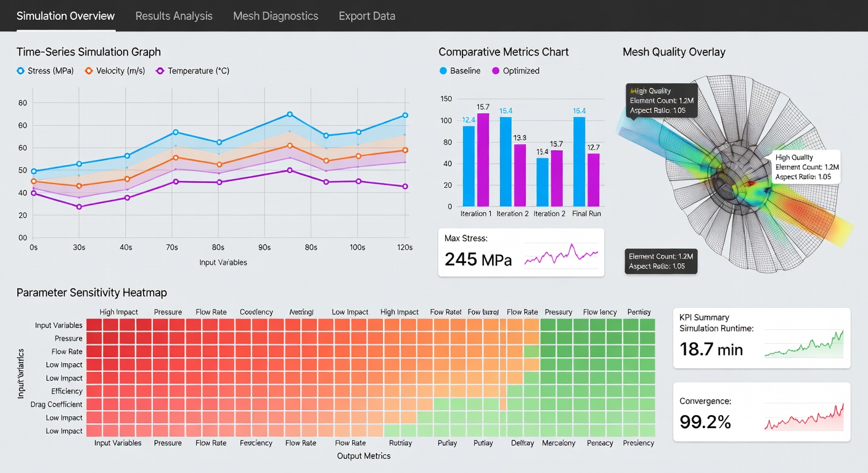Click the 13.3 bar value label

[x=520, y=138]
